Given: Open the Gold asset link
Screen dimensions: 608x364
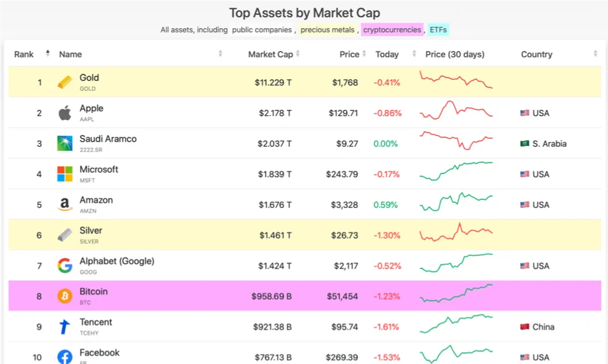Looking at the screenshot, I should point(89,77).
